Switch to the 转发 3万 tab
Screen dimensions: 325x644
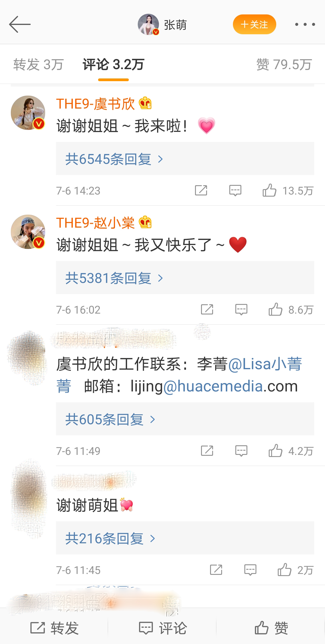[39, 65]
